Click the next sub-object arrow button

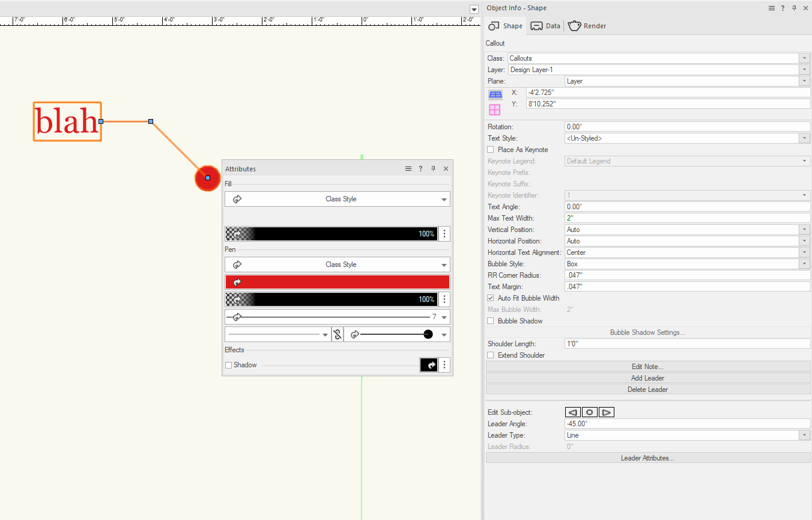pyautogui.click(x=607, y=412)
